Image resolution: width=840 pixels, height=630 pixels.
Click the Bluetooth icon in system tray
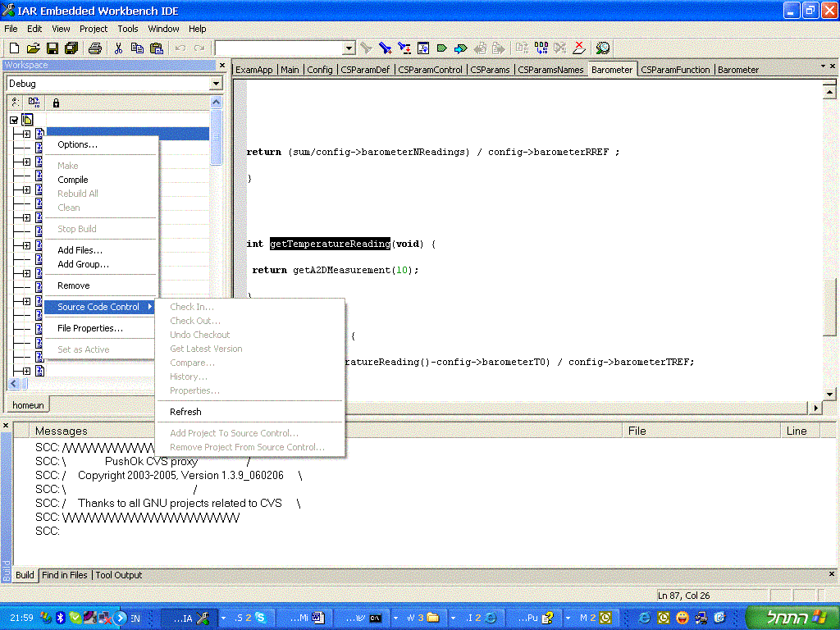click(x=60, y=617)
